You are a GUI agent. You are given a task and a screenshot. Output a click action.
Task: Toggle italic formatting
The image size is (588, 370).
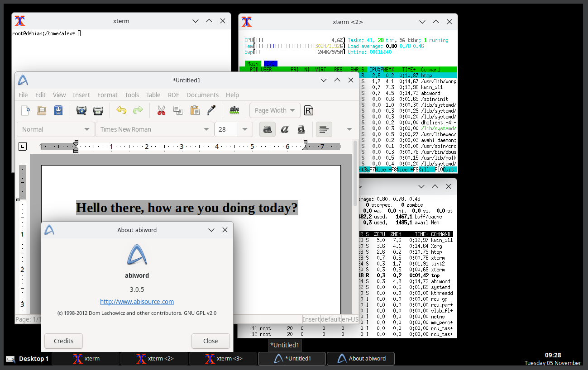point(284,129)
